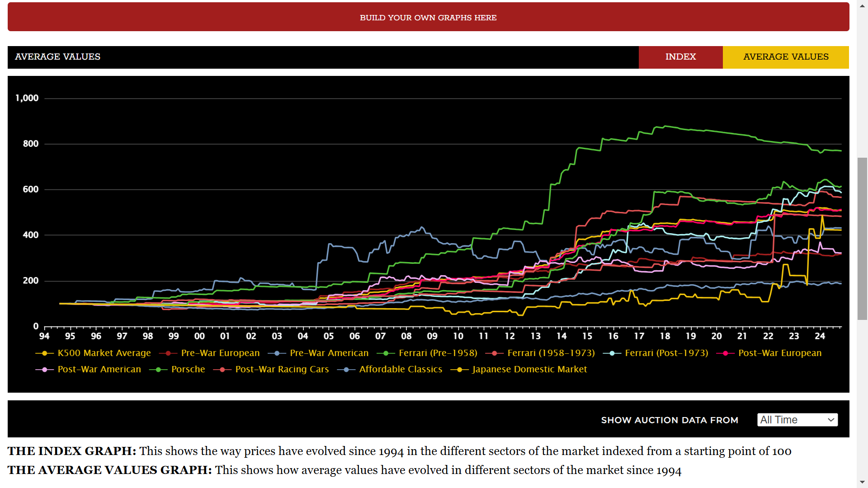Hide Ferrari (Pre-1958) line from chart
868x488 pixels.
click(438, 353)
